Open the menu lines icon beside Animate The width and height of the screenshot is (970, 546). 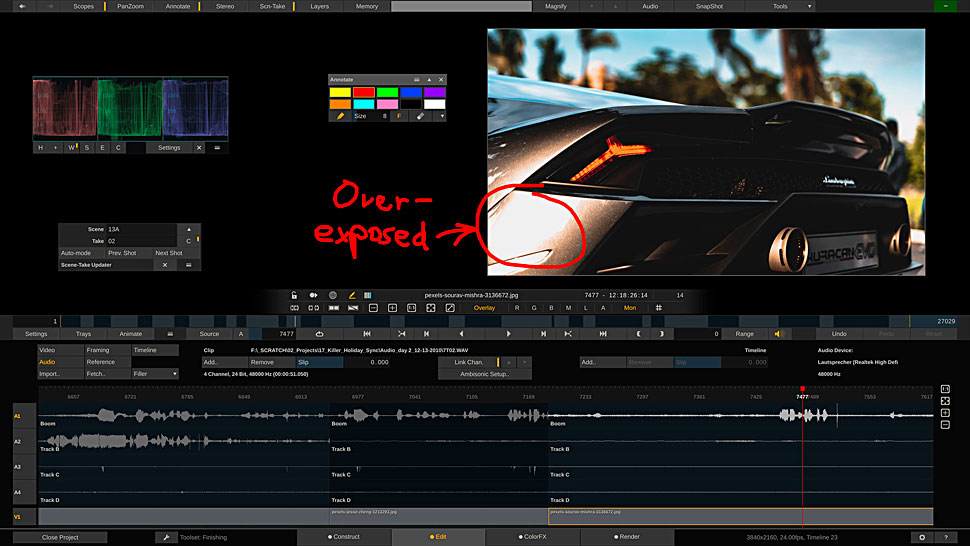pos(170,334)
